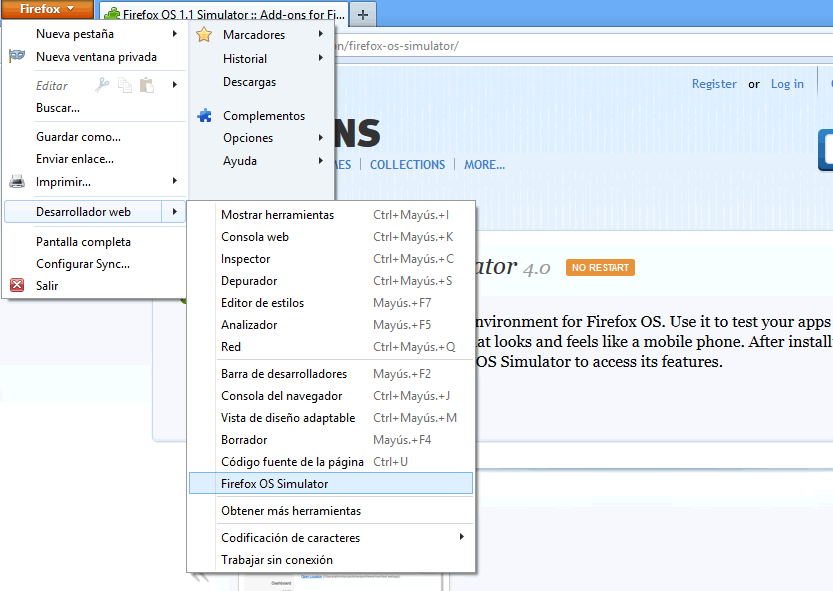Click the paste clipboard icon
The width and height of the screenshot is (833, 591).
[147, 85]
